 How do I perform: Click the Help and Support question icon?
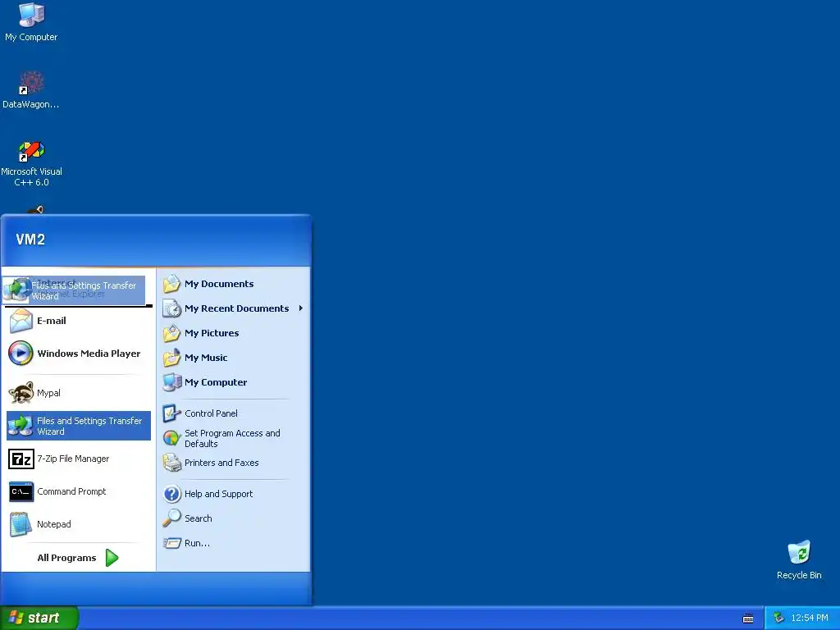click(x=172, y=493)
